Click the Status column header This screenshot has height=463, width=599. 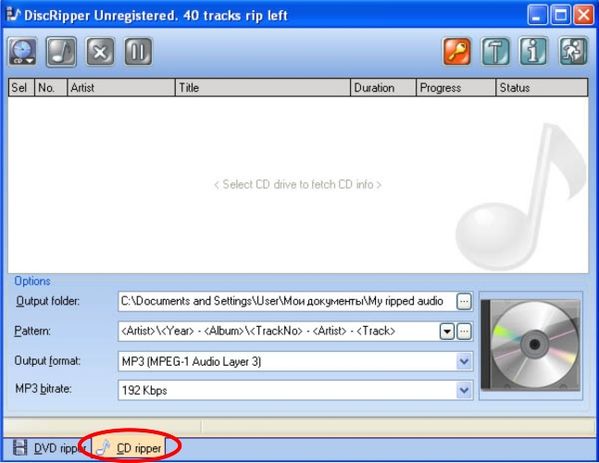point(542,87)
